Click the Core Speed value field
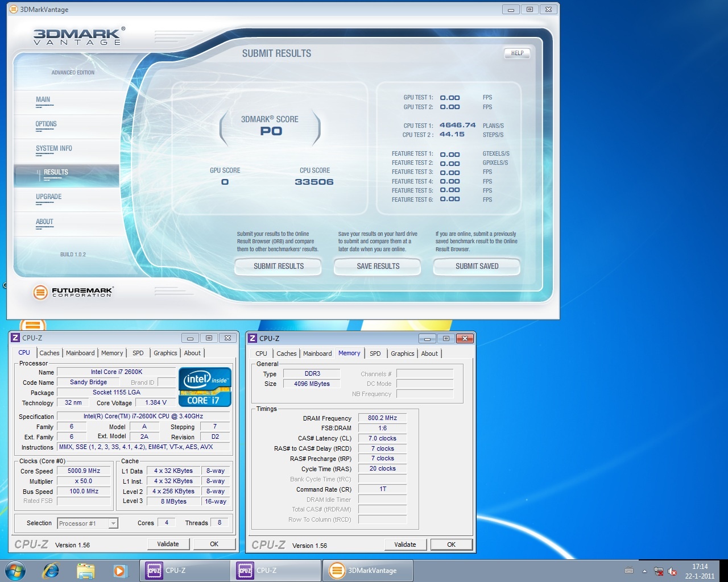Viewport: 728px width, 582px height. [x=84, y=471]
